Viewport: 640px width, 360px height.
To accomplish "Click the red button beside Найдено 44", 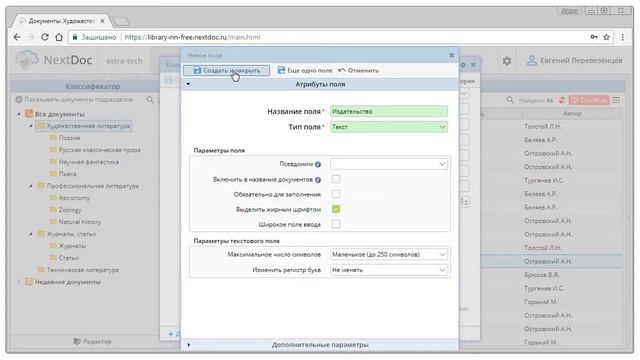I will 589,100.
